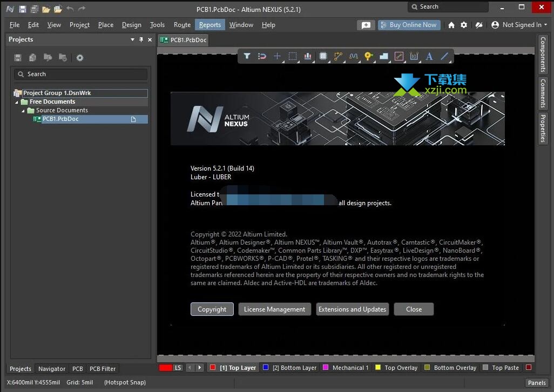Image resolution: width=554 pixels, height=392 pixels.
Task: Click the License Management button
Action: coord(274,309)
